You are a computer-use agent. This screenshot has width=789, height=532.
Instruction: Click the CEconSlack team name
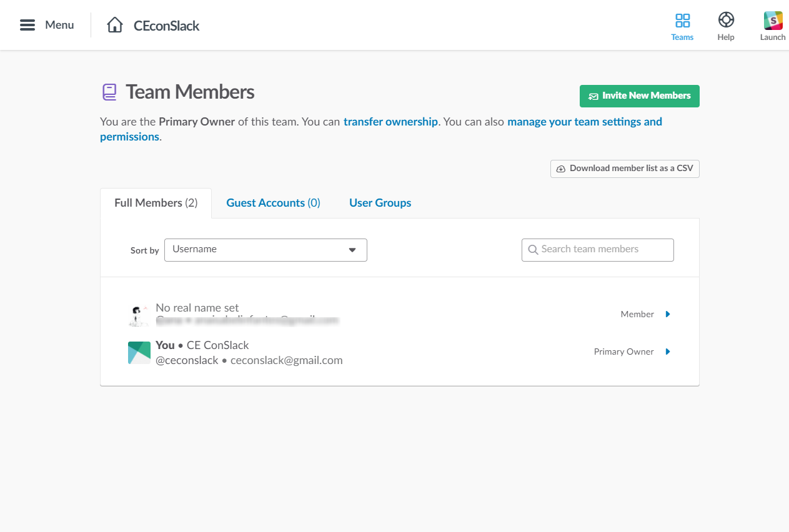167,26
